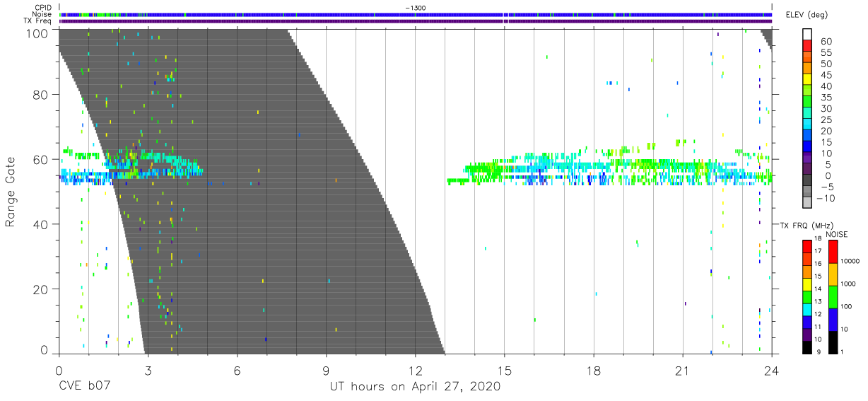
Task: Click the cyan 12 MHz TX frequency swatch
Action: tap(807, 310)
